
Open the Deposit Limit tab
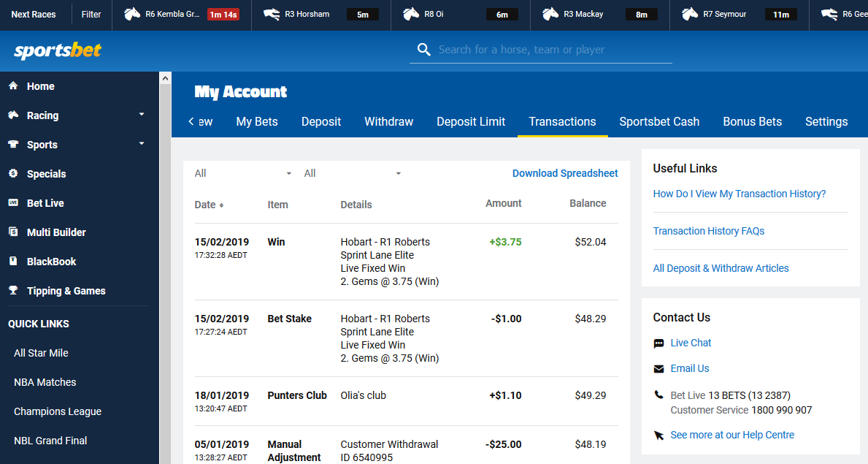point(471,121)
